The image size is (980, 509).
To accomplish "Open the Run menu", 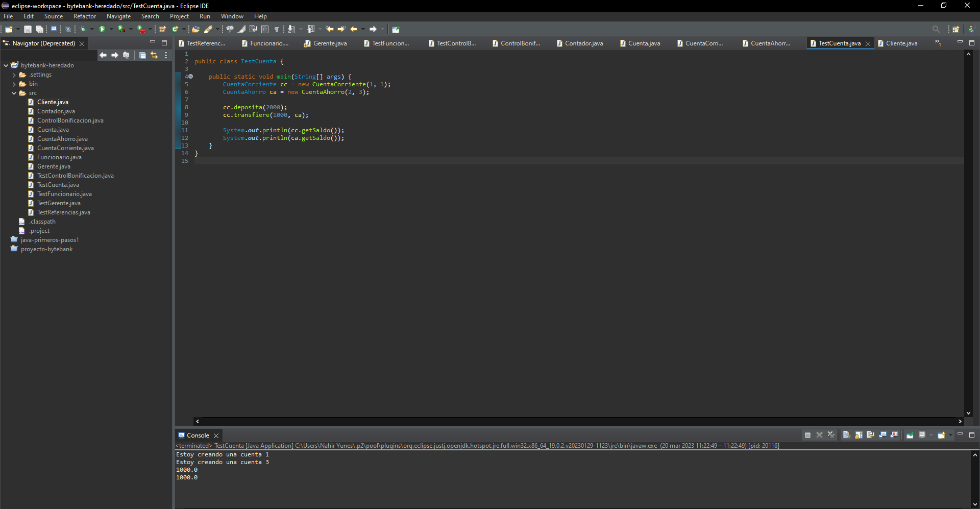I will tap(205, 16).
